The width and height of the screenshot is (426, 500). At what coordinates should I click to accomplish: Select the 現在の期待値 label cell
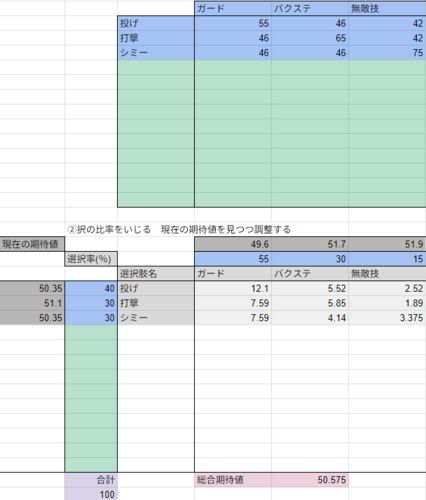point(32,244)
